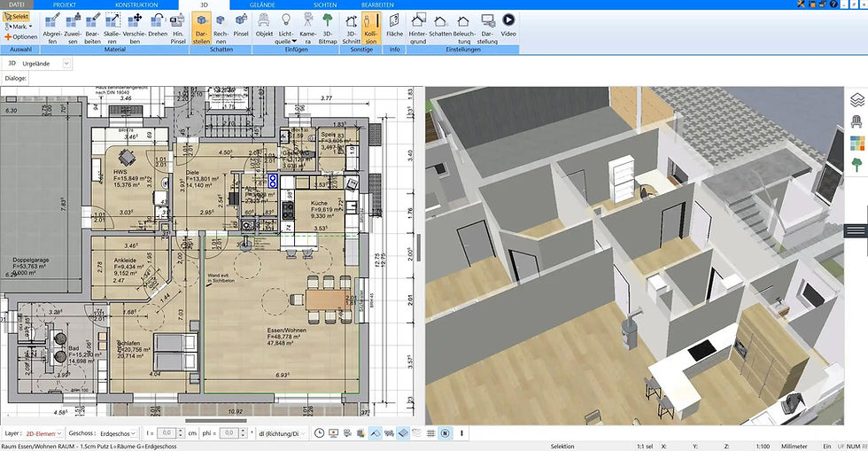Toggle shadow Darstellen button
868x451 pixels.
pos(202,29)
